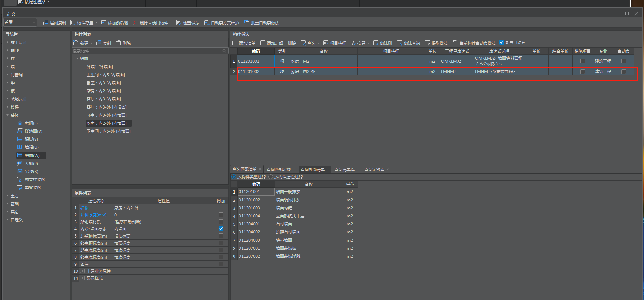Switch to 查询定额库 tab
The width and height of the screenshot is (644, 300).
click(374, 169)
